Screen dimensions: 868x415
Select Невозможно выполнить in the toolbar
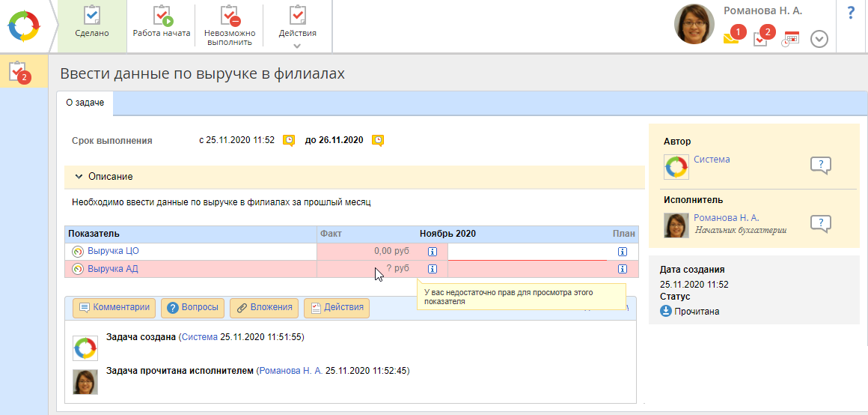click(230, 25)
